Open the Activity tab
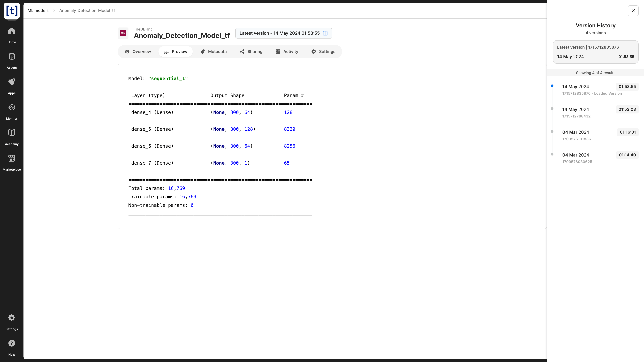 coord(287,52)
